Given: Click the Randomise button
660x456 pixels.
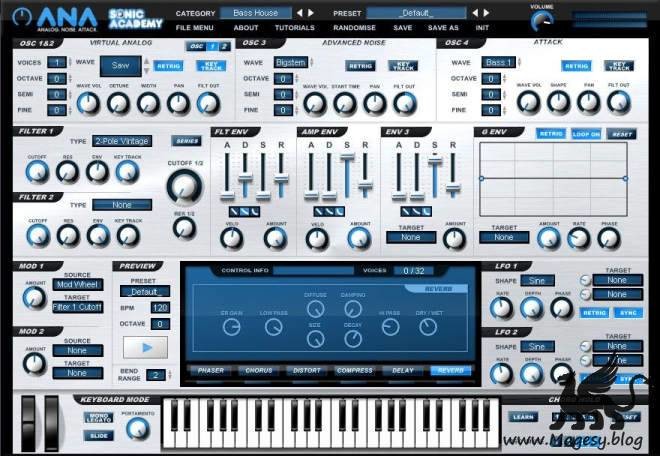Looking at the screenshot, I should (x=354, y=28).
